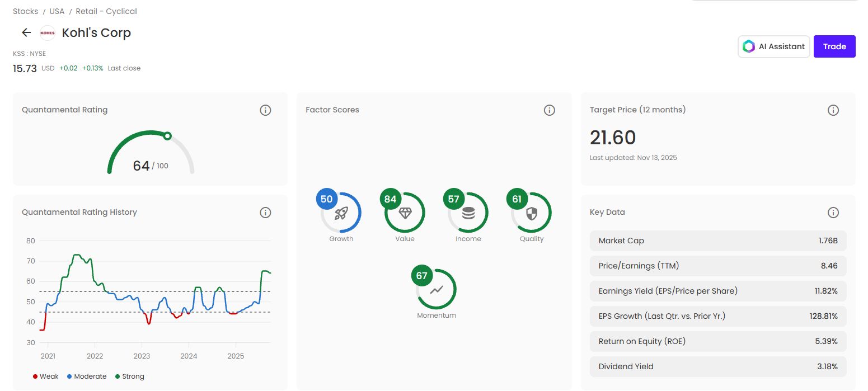Viewport: 868px width, 391px height.
Task: Click the Momentum score badge 67
Action: (421, 276)
